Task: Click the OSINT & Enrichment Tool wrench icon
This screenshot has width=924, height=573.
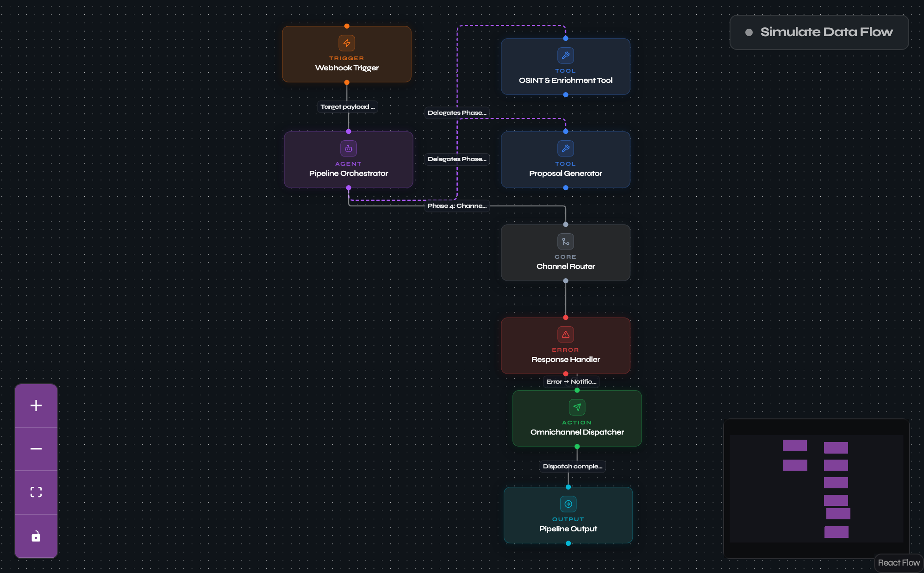Action: click(x=565, y=56)
